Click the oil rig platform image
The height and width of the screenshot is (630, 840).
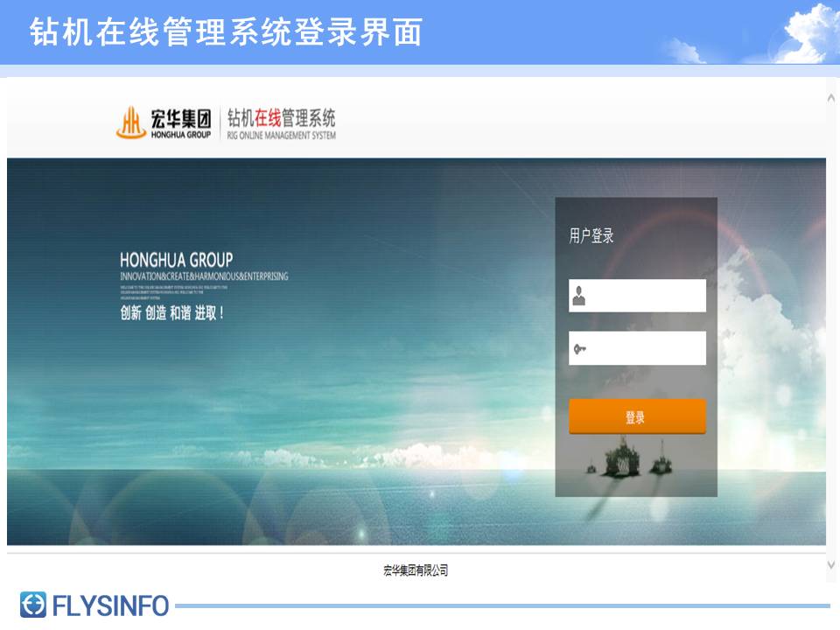pyautogui.click(x=630, y=457)
